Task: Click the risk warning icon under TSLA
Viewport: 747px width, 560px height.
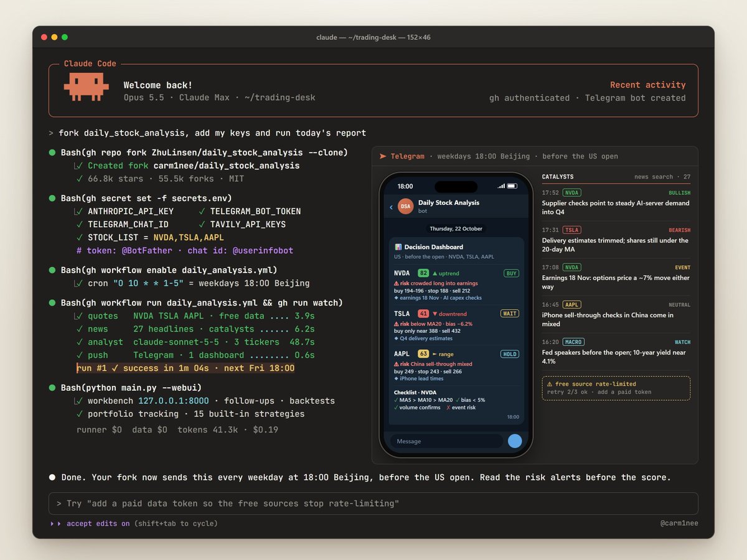Action: coord(397,324)
